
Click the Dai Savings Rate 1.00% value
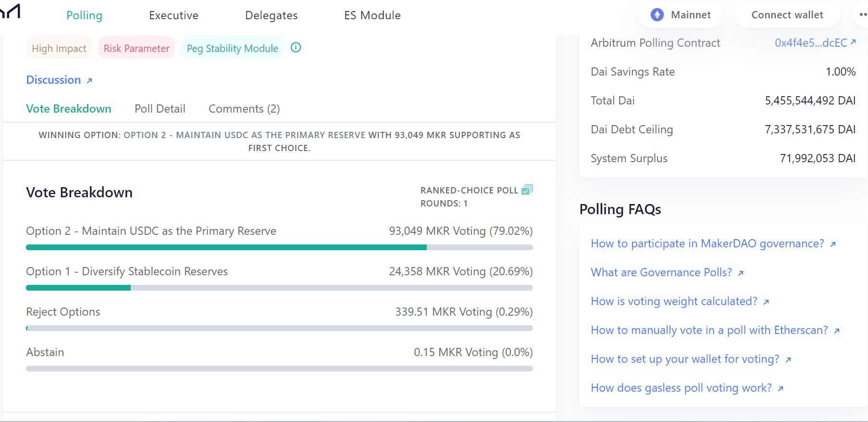841,72
